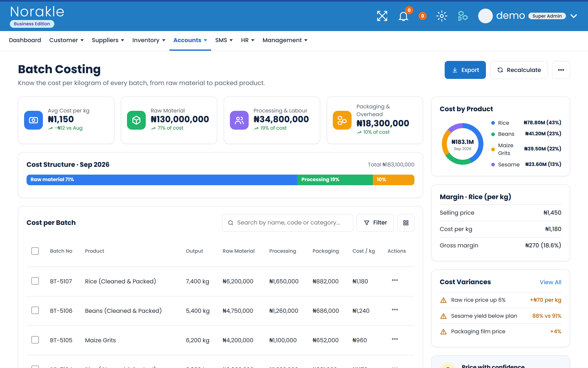Expand the Customer menu dropdown
This screenshot has width=588, height=368.
(66, 40)
